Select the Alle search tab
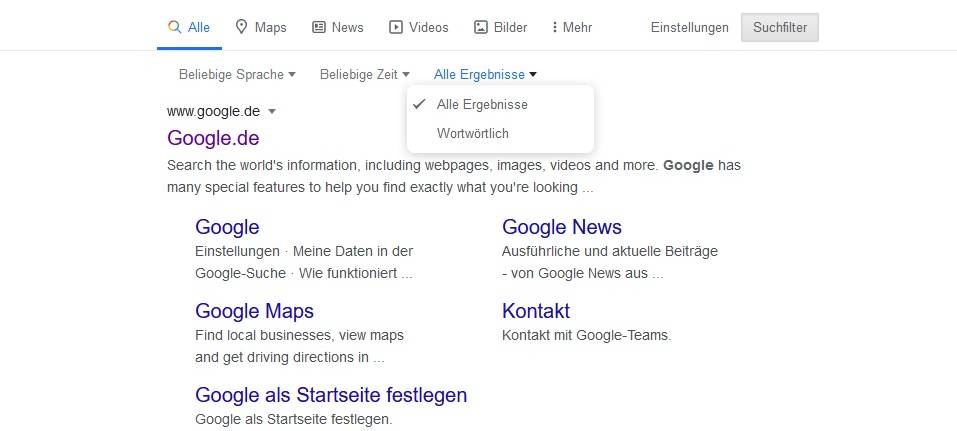The image size is (957, 431). (189, 27)
